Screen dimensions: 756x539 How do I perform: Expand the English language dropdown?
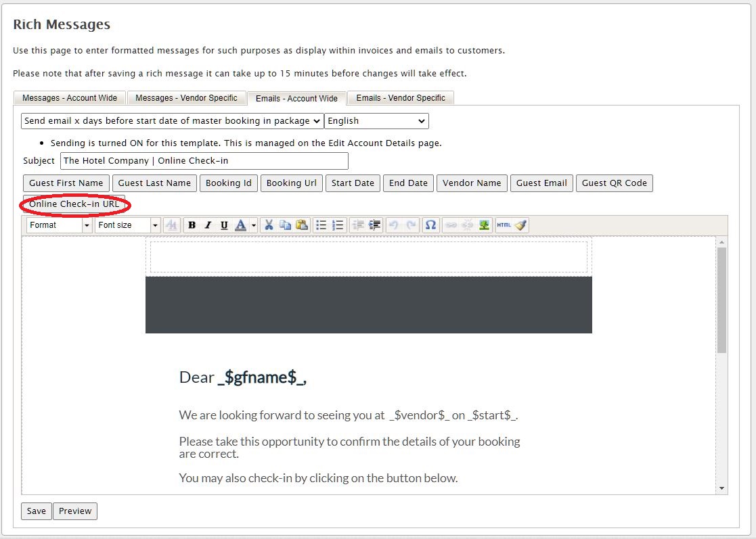click(x=376, y=121)
